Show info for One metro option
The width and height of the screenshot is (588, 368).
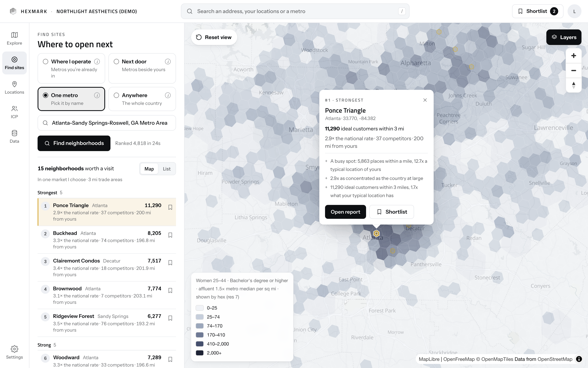pyautogui.click(x=97, y=95)
